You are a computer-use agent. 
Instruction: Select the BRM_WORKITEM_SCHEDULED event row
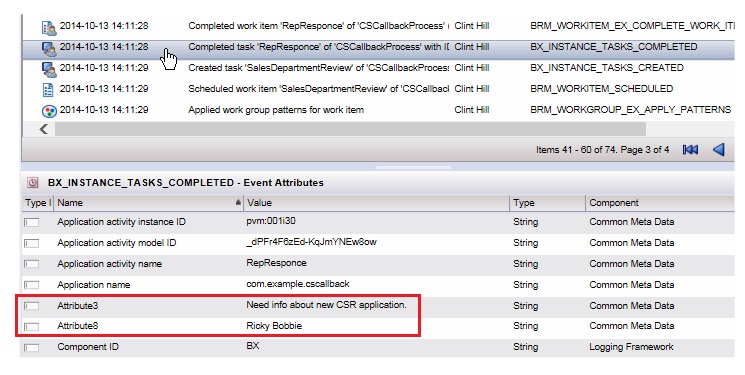click(x=379, y=89)
